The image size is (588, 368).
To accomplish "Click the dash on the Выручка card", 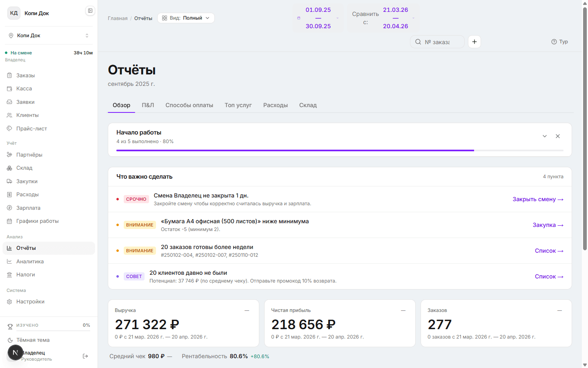I will [x=247, y=311].
